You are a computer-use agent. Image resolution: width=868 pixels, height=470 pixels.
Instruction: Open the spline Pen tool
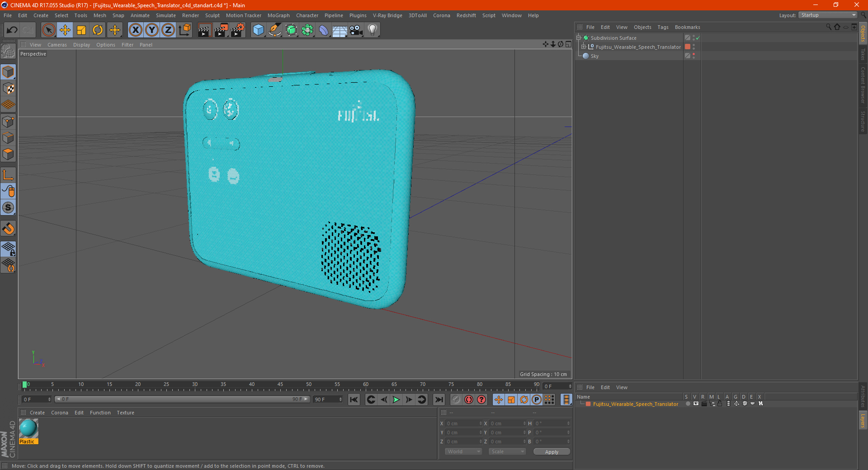coord(275,30)
